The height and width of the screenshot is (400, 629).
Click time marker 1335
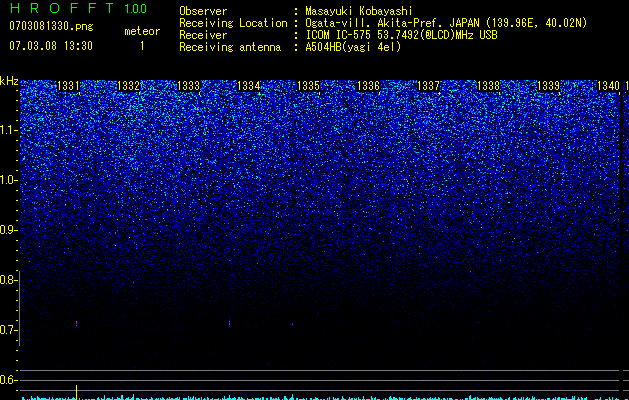point(308,86)
